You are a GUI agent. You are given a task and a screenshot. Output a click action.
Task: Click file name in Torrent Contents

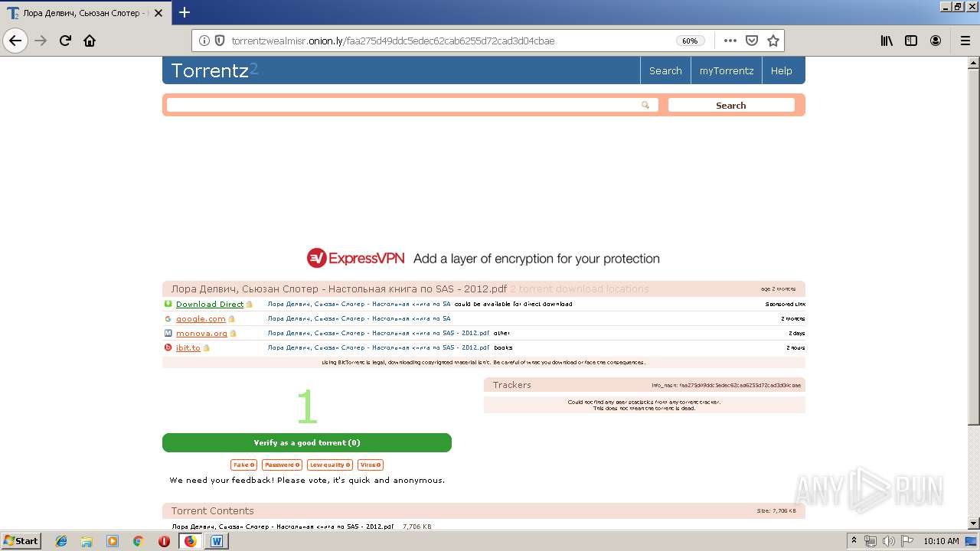[x=283, y=527]
